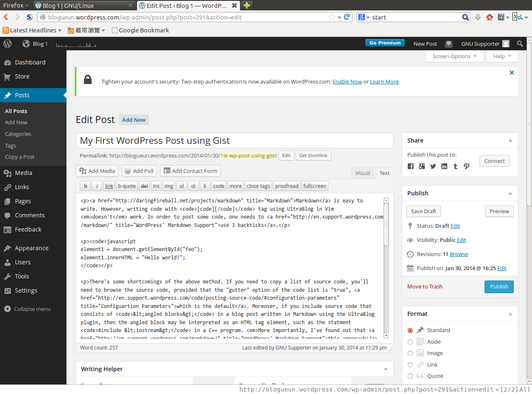This screenshot has height=394, width=532.
Task: Share to LinkedIn icon
Action: click(x=444, y=166)
